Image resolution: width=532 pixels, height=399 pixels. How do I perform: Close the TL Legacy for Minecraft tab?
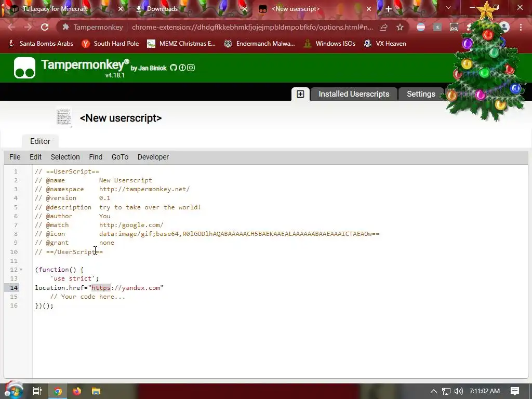click(x=121, y=9)
